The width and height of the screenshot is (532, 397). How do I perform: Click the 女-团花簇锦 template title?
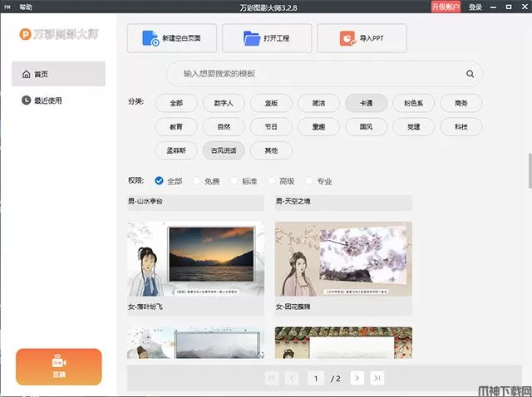[293, 306]
